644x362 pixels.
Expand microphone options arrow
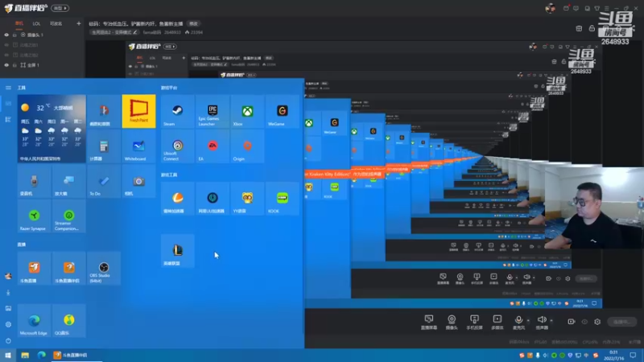click(x=528, y=320)
